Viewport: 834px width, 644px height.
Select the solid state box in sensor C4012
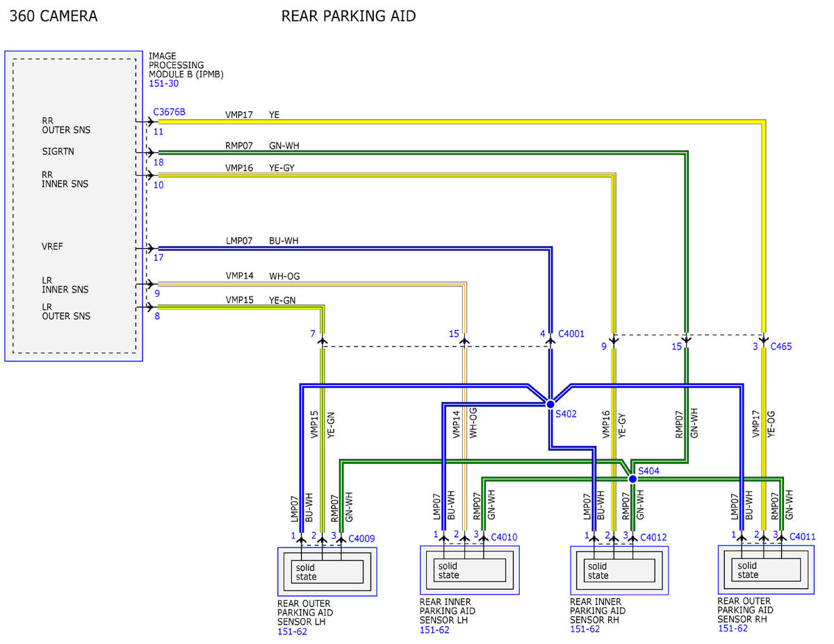click(x=619, y=570)
